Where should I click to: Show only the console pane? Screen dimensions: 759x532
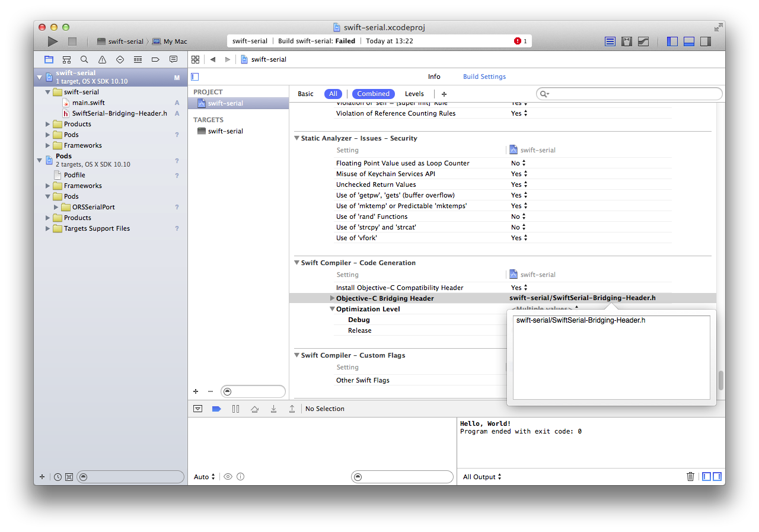717,476
